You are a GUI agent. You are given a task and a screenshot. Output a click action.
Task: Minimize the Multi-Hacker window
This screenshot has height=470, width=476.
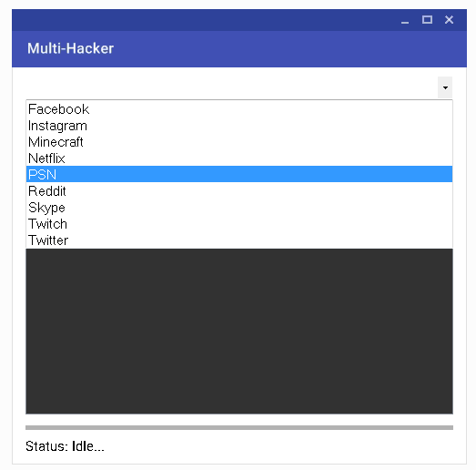pyautogui.click(x=405, y=20)
